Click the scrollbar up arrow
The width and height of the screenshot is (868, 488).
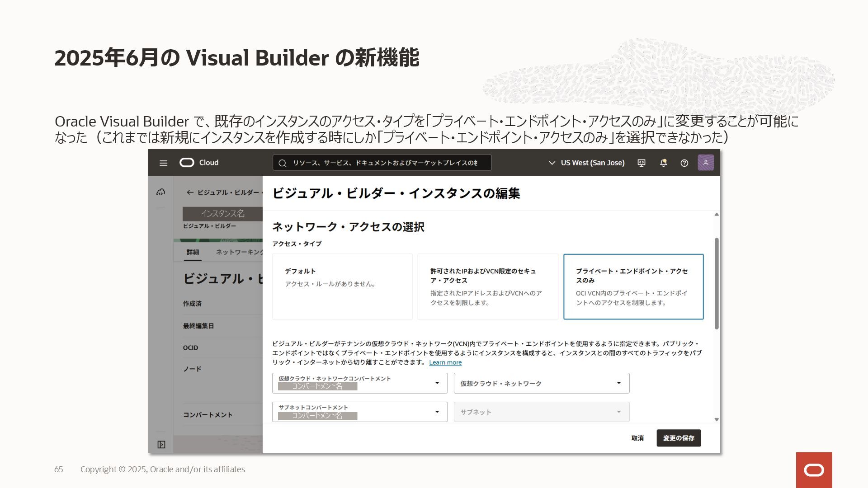(717, 215)
